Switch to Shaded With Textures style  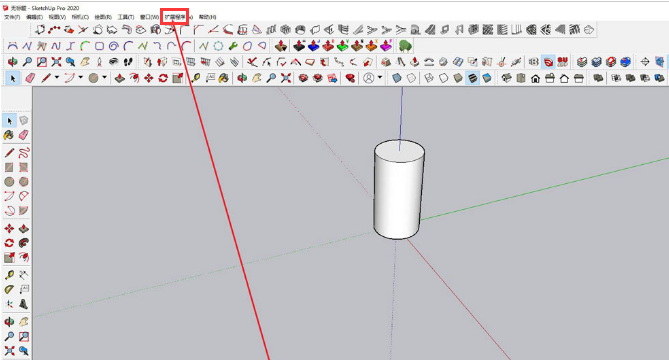coord(473,78)
